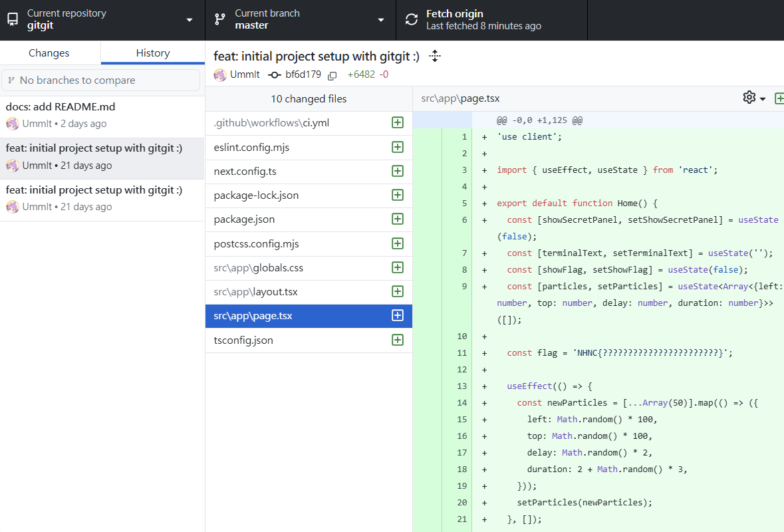Viewport: 784px width, 532px height.
Task: Click the added icon for next.config.ts
Action: point(398,171)
